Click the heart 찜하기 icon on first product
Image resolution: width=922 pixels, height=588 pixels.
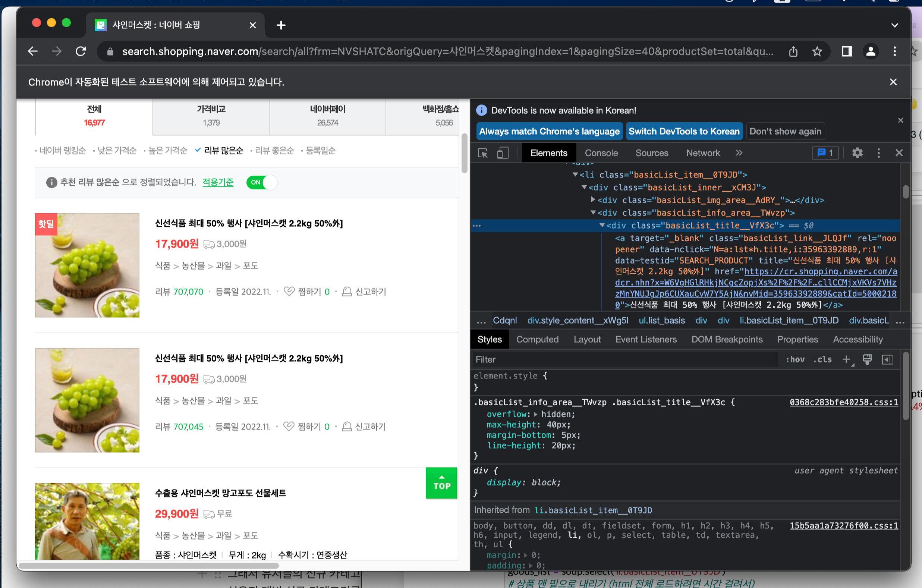289,292
